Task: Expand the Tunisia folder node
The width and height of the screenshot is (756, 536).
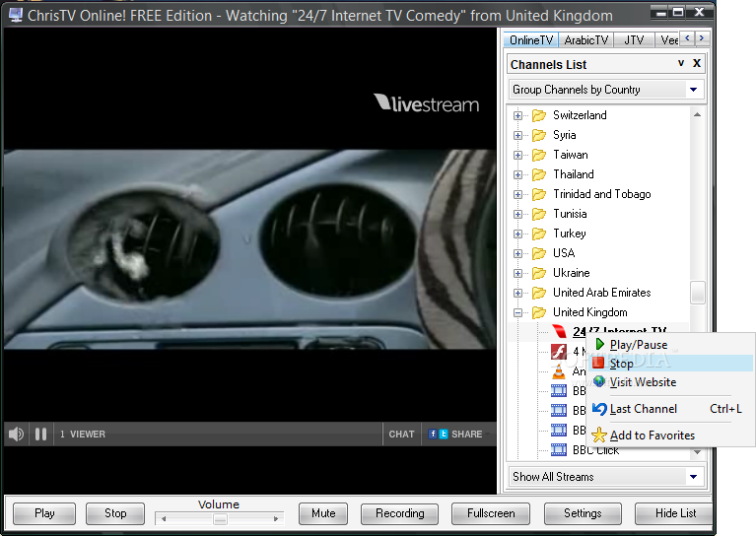Action: point(517,215)
